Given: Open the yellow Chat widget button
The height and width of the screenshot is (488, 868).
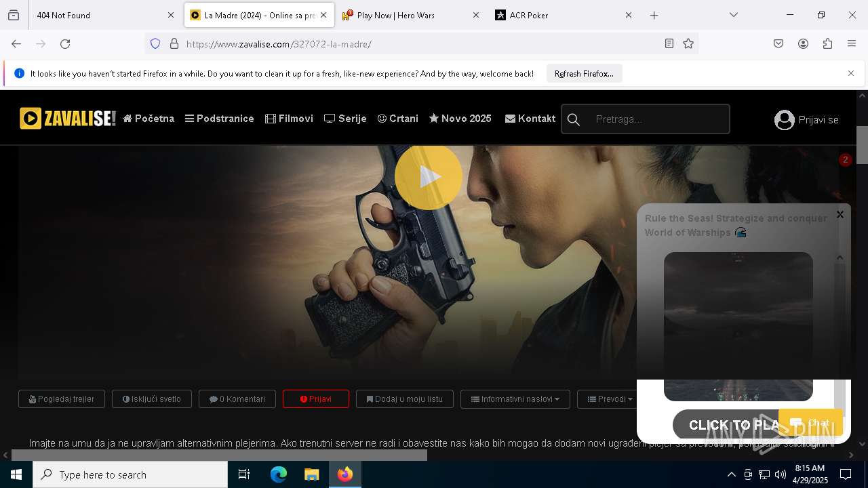Looking at the screenshot, I should coord(810,423).
